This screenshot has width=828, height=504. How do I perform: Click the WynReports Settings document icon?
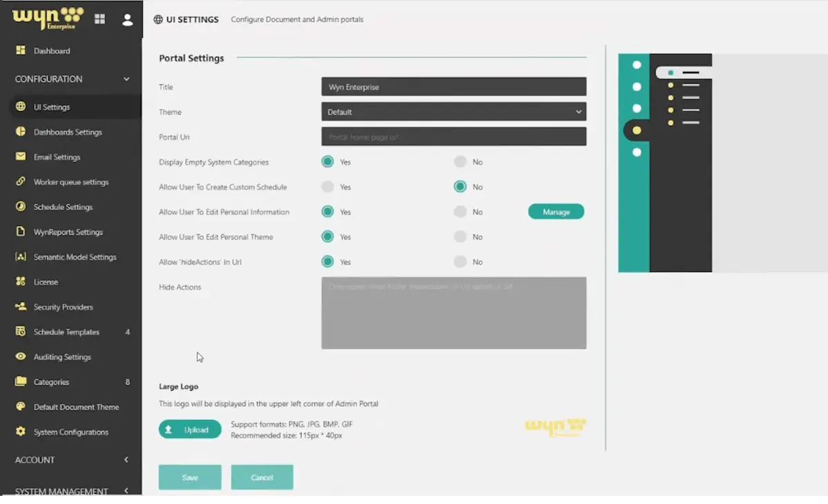point(21,232)
